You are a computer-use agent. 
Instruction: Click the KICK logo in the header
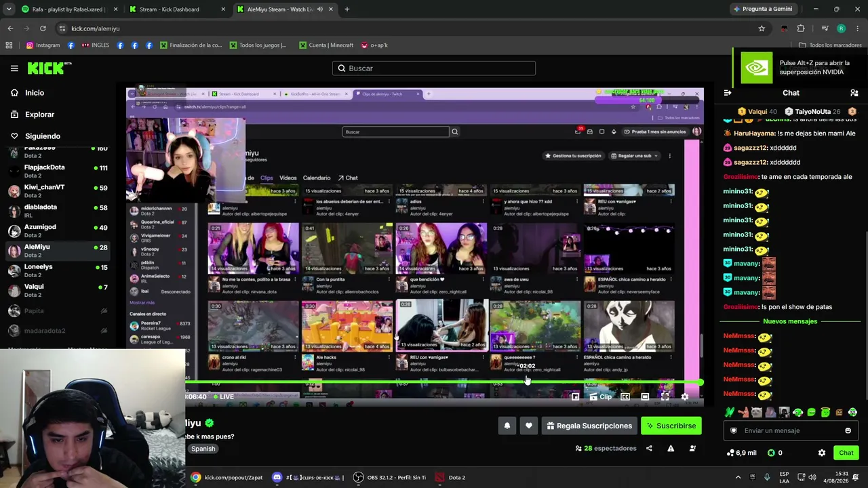tap(50, 68)
